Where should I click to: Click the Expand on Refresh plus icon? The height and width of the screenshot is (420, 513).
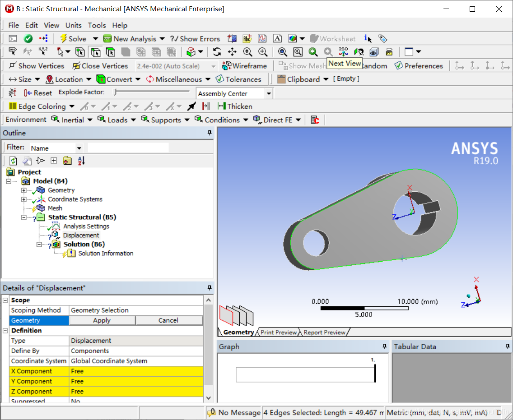point(54,161)
